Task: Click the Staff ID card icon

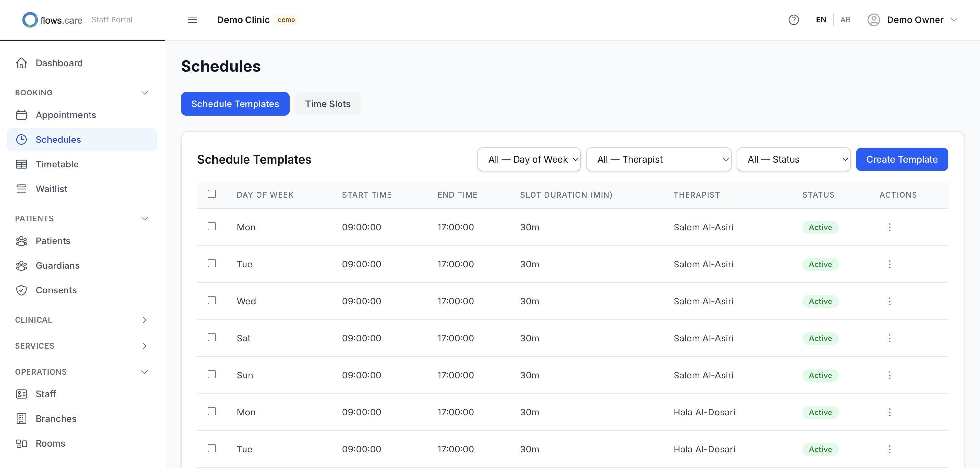Action: coord(21,394)
